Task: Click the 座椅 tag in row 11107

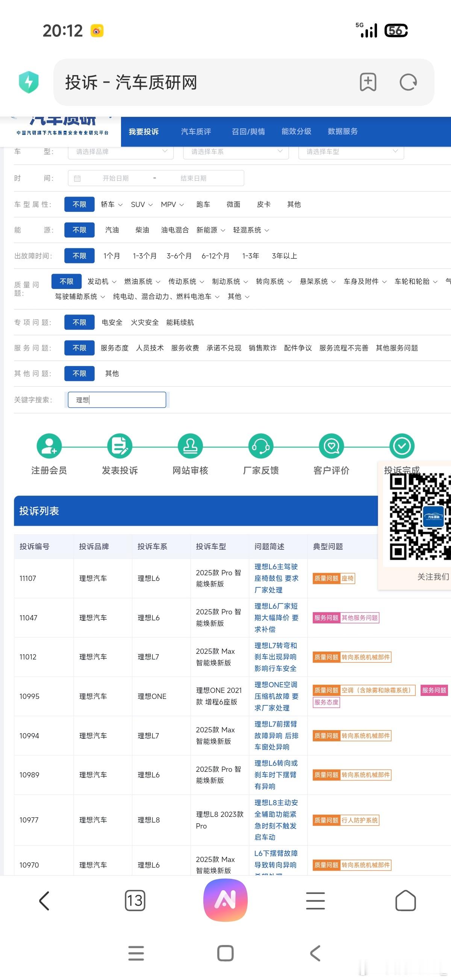Action: point(348,578)
